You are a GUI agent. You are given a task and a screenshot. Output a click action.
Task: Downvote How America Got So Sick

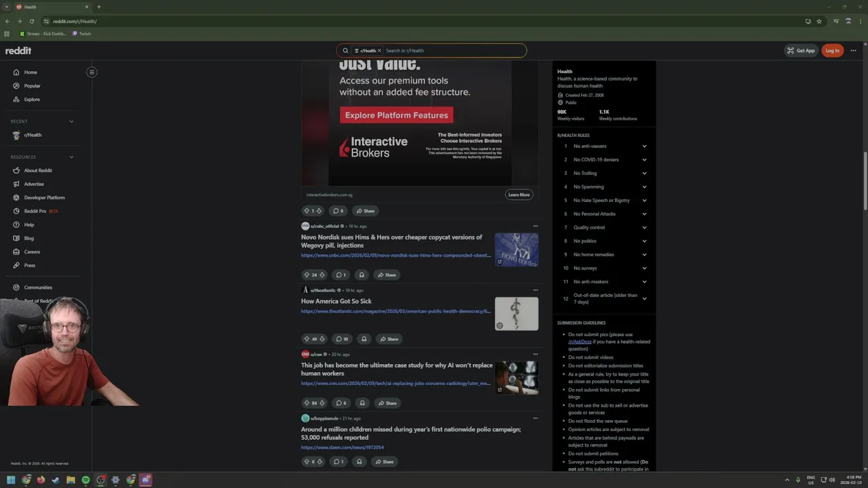point(322,339)
